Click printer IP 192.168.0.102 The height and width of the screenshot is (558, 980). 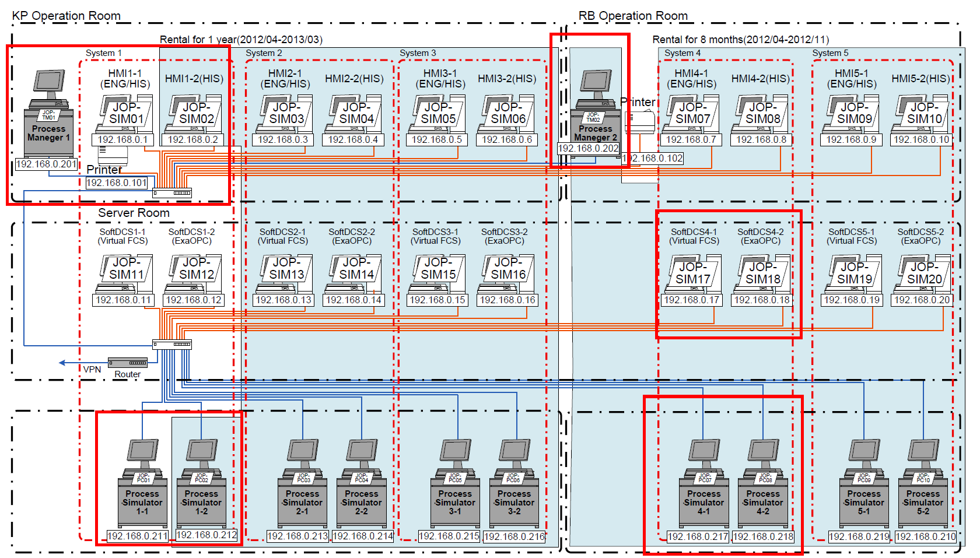click(653, 159)
